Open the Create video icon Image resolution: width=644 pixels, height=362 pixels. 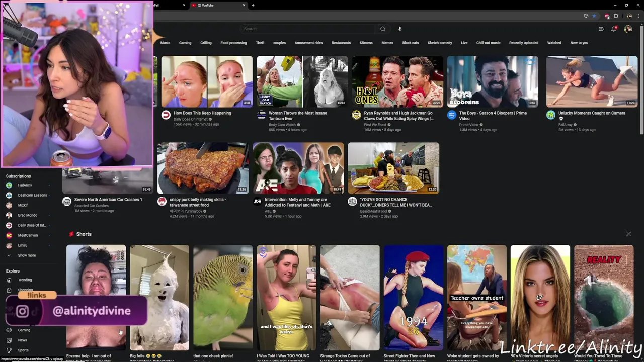601,29
